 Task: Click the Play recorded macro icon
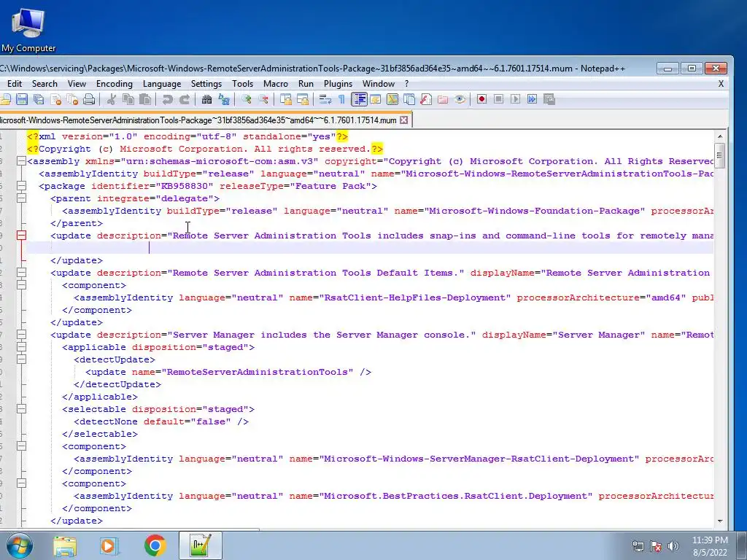click(x=516, y=99)
